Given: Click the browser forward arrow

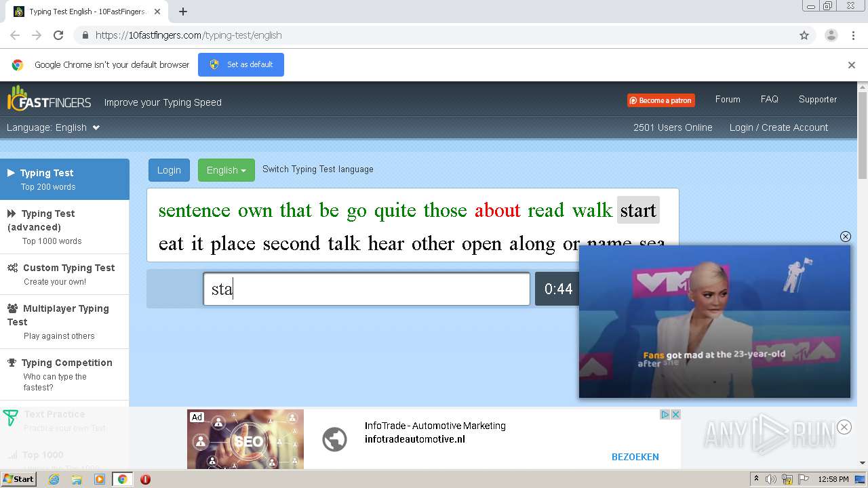Looking at the screenshot, I should [x=37, y=35].
